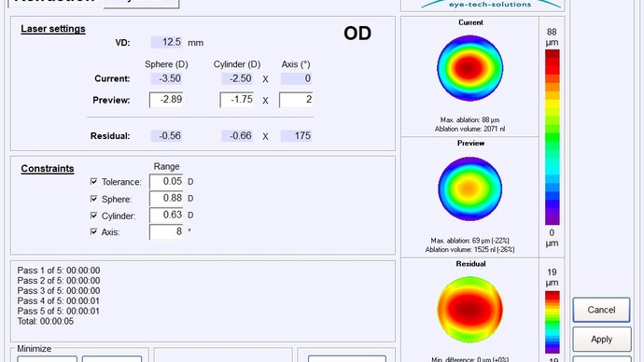Click the Current cylinder value -2.50

click(x=237, y=78)
